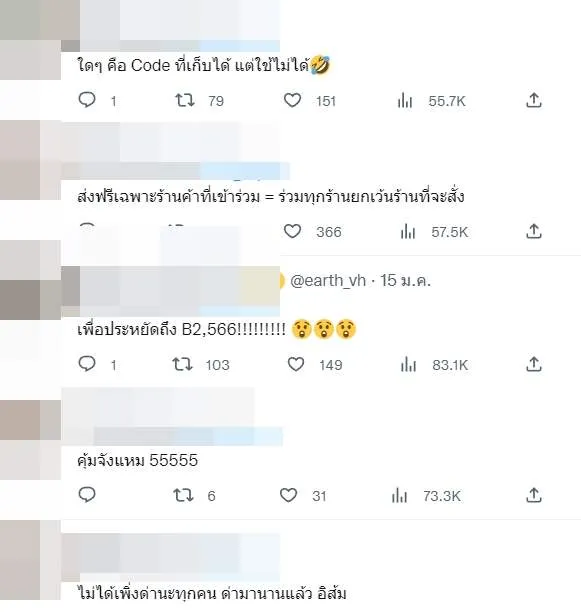Share the tweet with 83.1K views

click(x=533, y=364)
